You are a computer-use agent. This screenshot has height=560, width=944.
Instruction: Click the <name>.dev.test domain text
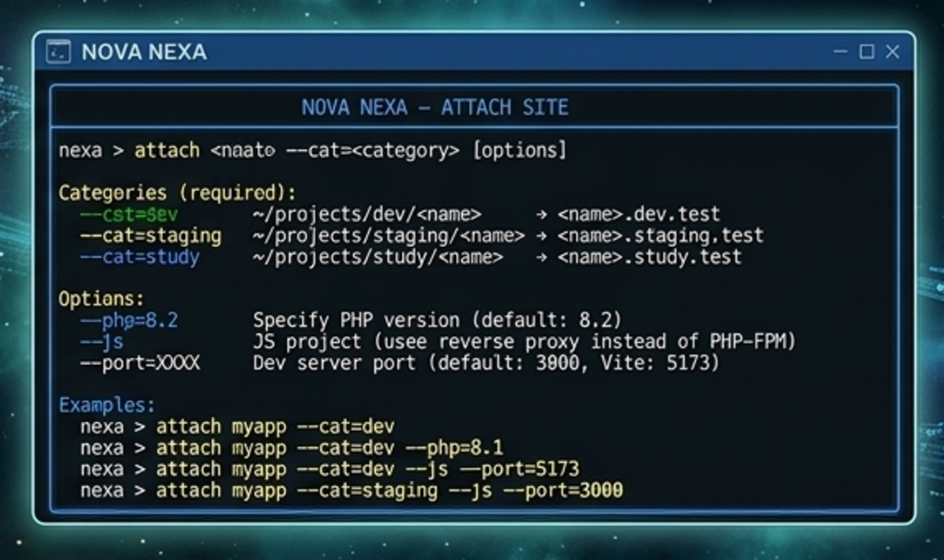(x=638, y=214)
